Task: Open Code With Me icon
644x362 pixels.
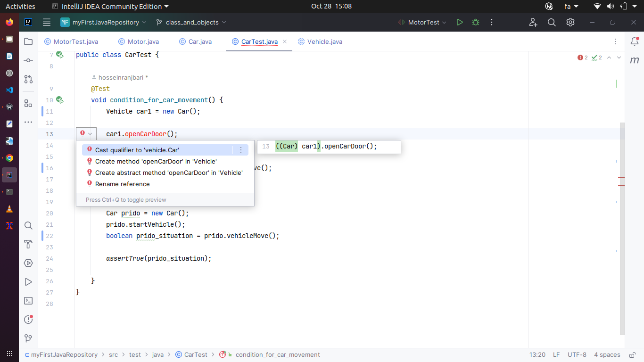Action: (x=533, y=22)
